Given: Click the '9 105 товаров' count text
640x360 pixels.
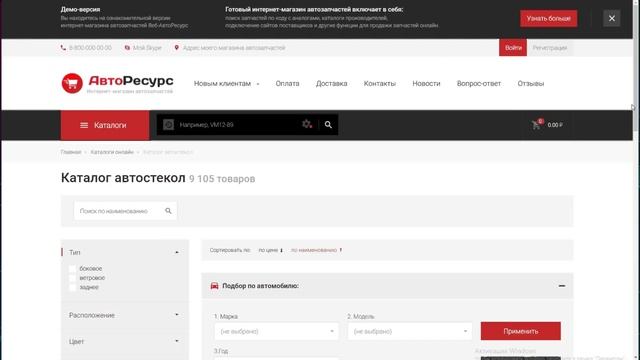Looking at the screenshot, I should (x=222, y=179).
